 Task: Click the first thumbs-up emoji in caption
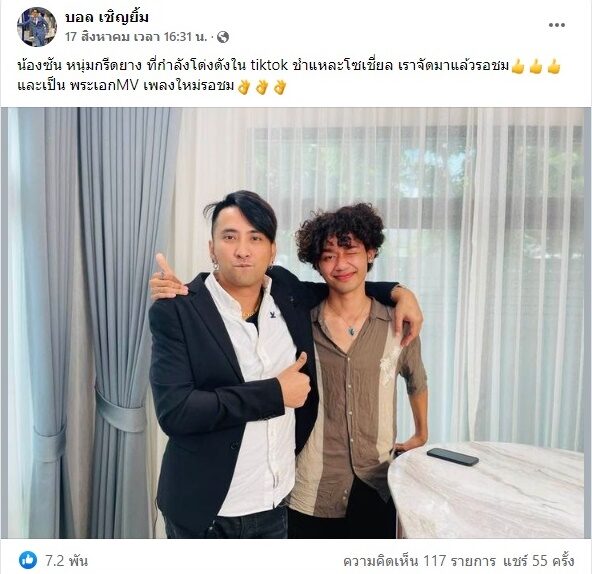point(518,66)
